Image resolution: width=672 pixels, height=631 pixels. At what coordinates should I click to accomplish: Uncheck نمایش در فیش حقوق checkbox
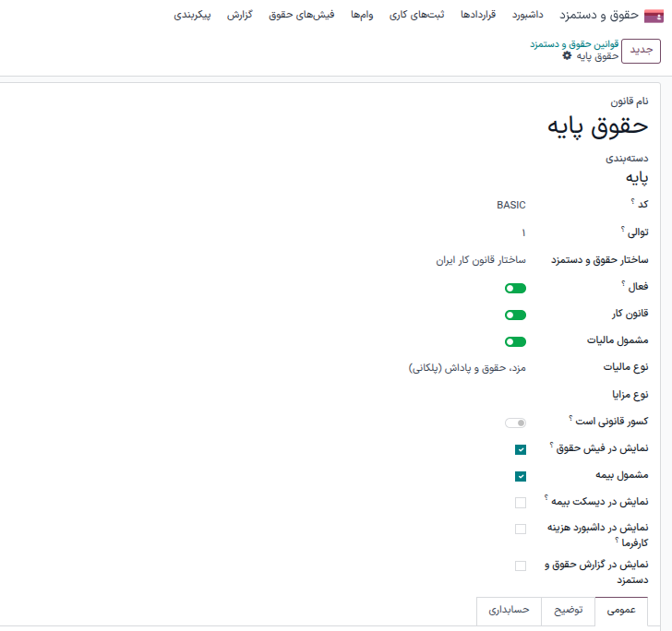coord(521,450)
